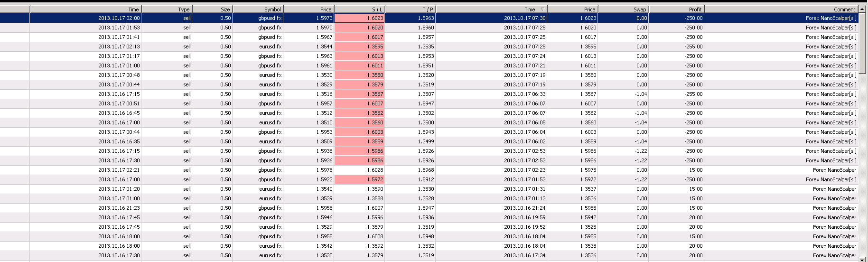Select the trade opened 2013.10.16 21:23
This screenshot has width=868, height=262.
(x=429, y=208)
